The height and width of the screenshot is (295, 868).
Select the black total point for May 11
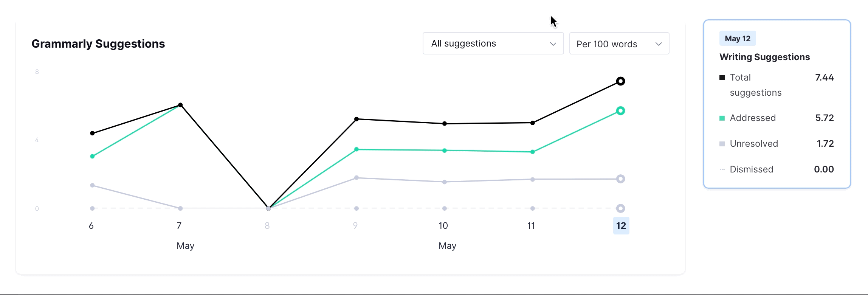[533, 123]
